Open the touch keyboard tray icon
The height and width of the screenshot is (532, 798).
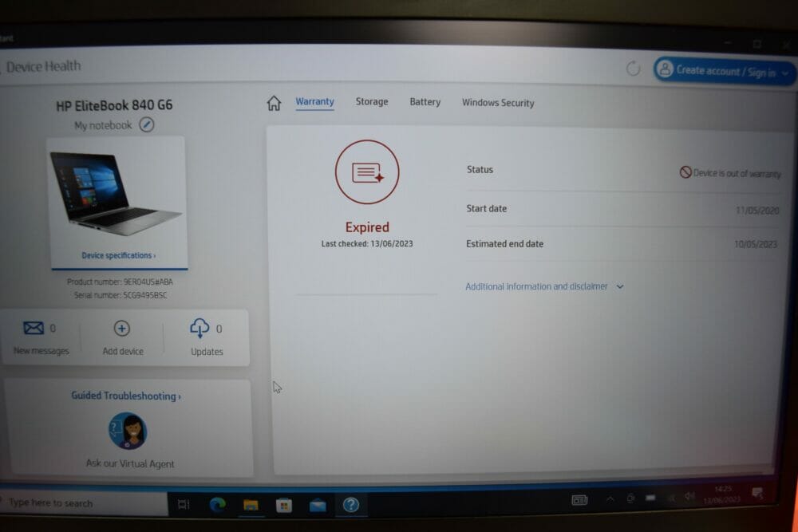pyautogui.click(x=579, y=500)
